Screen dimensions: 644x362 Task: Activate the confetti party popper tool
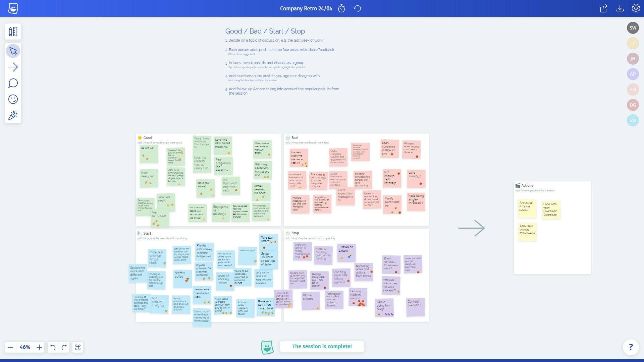13,115
